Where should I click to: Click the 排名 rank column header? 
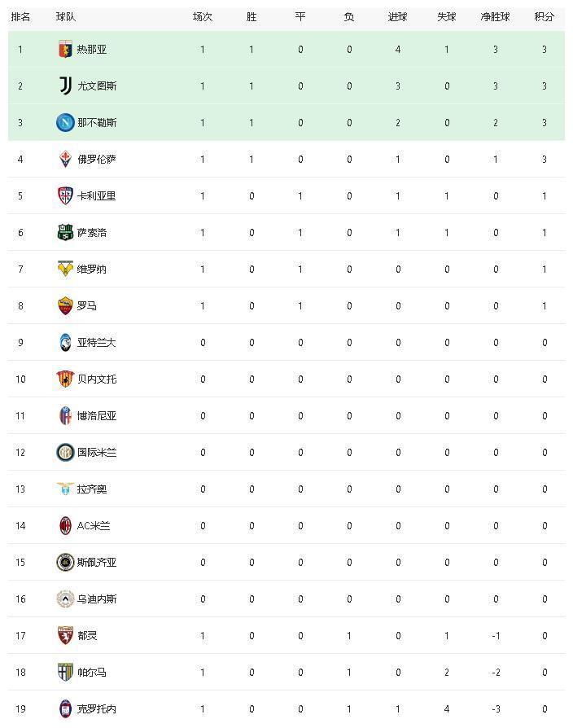pyautogui.click(x=20, y=17)
